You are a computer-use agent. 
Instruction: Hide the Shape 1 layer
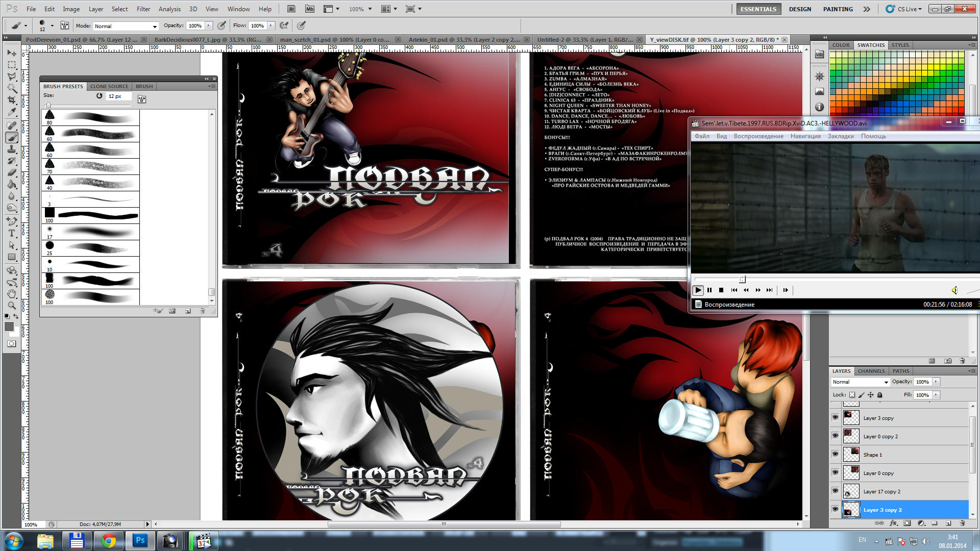point(835,454)
